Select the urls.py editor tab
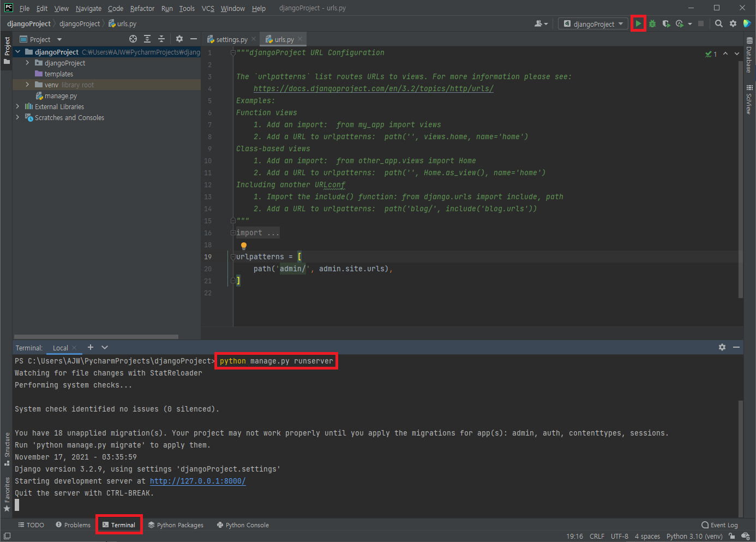756x542 pixels. coord(284,39)
